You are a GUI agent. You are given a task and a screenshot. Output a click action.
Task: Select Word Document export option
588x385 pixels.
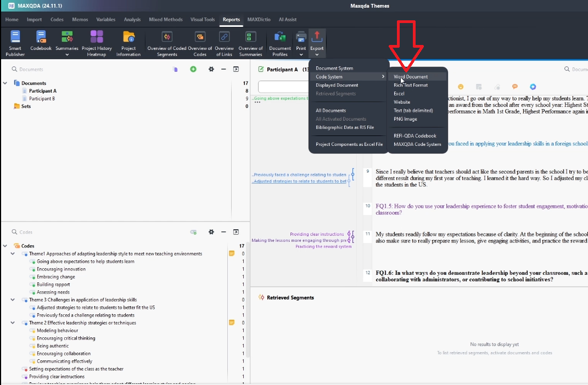(x=411, y=77)
